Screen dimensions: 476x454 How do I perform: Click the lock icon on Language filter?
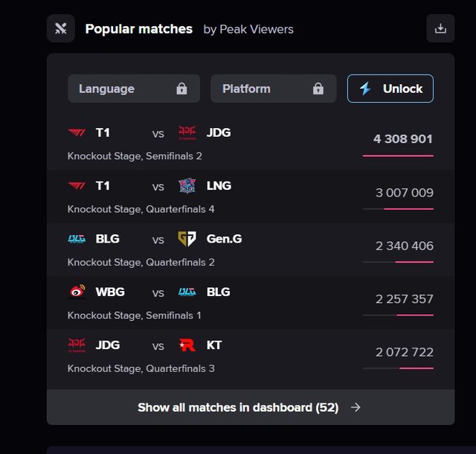[181, 89]
